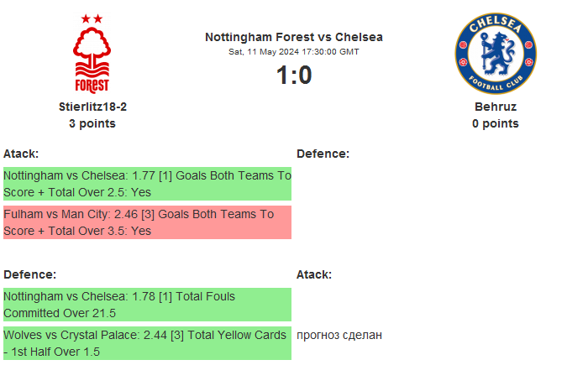
Task: Select the match date Sat, 11 May 2024
Action: (x=294, y=52)
